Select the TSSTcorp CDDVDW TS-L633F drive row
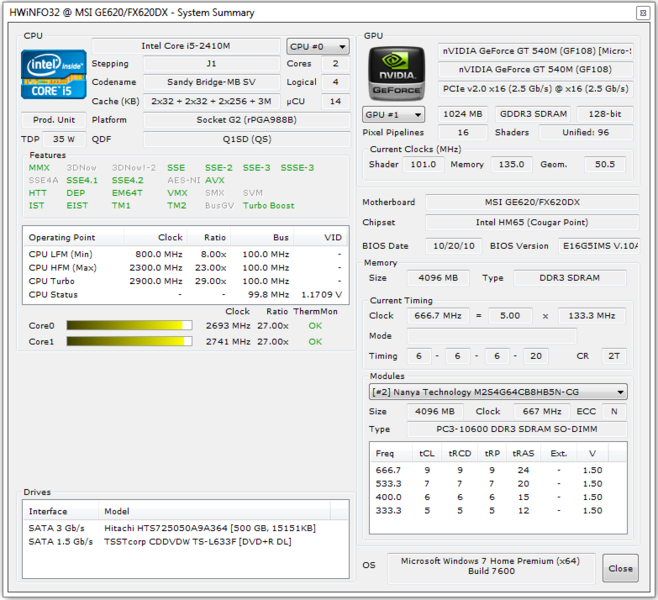 click(185, 541)
